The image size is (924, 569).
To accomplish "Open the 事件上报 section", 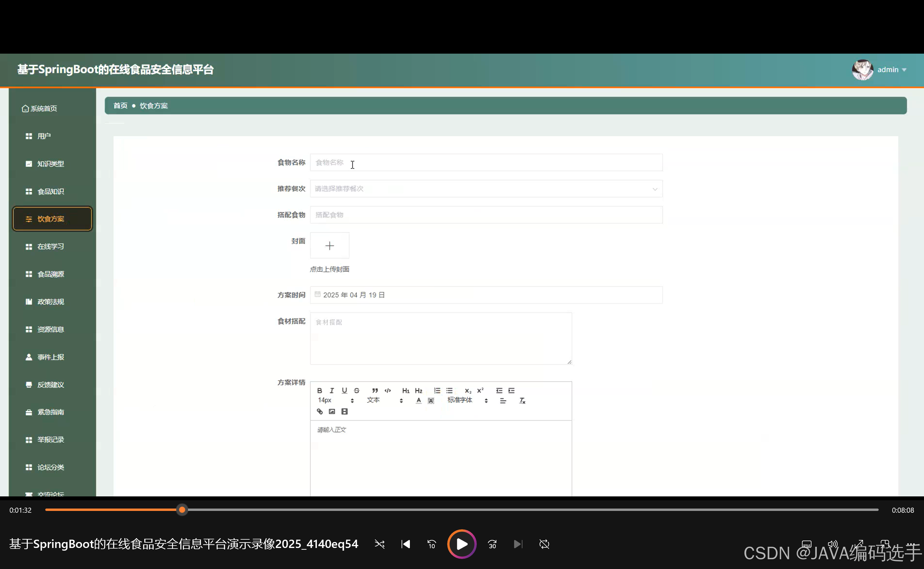I will point(50,357).
